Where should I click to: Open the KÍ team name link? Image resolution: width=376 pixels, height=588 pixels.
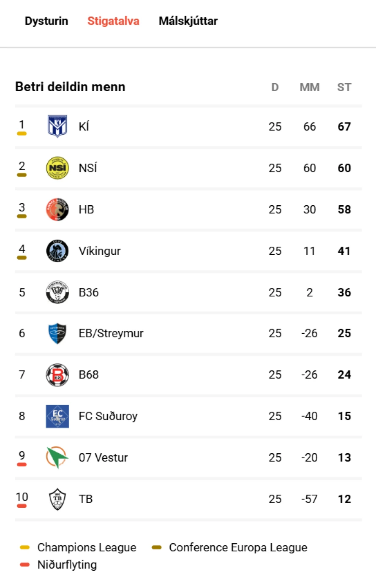[x=84, y=127]
